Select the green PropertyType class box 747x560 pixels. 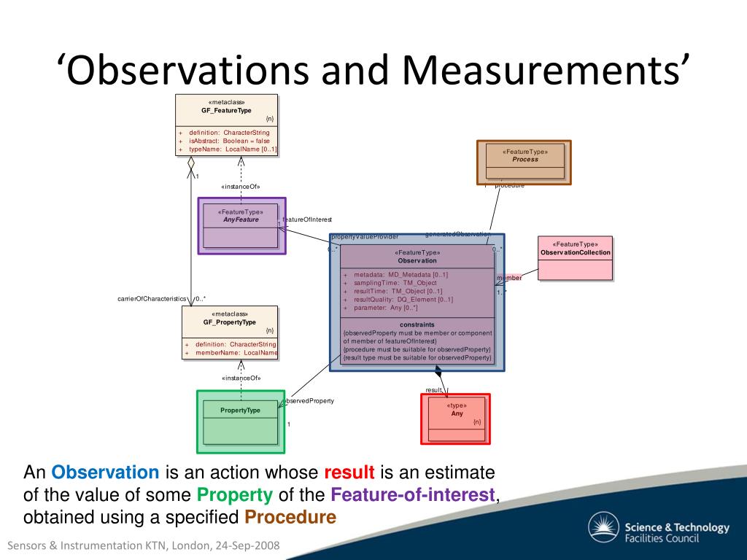(x=241, y=422)
